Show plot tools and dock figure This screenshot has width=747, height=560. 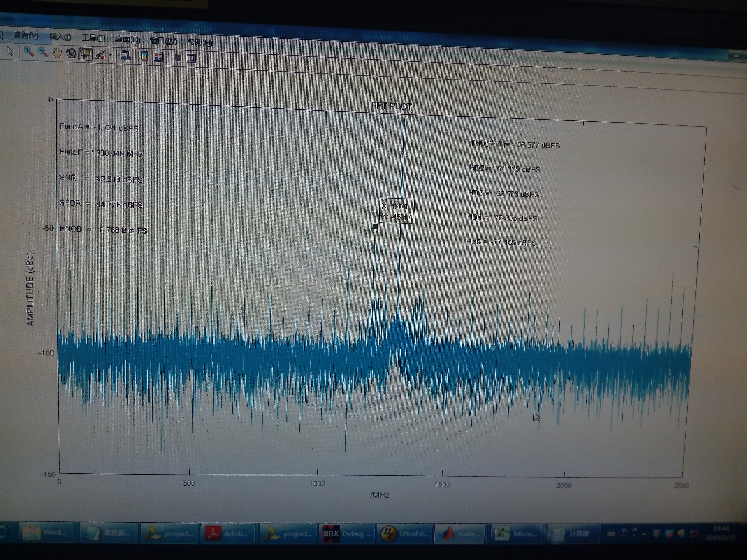[x=191, y=58]
